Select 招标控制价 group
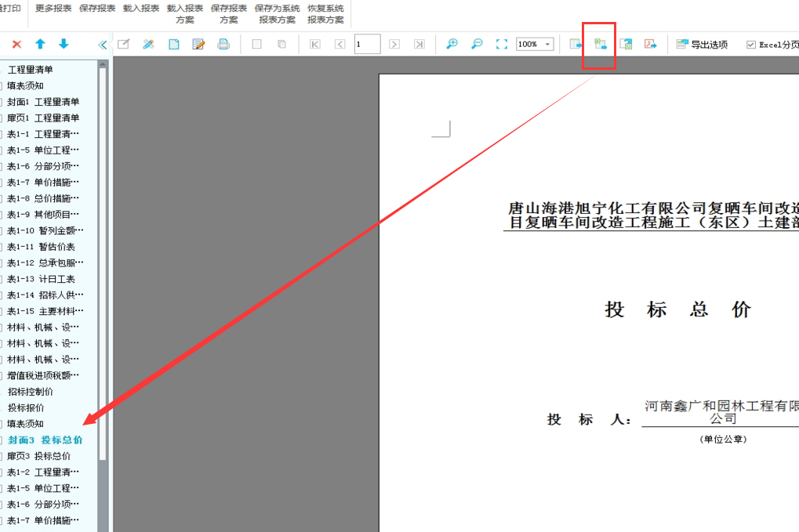This screenshot has height=532, width=799. (31, 392)
